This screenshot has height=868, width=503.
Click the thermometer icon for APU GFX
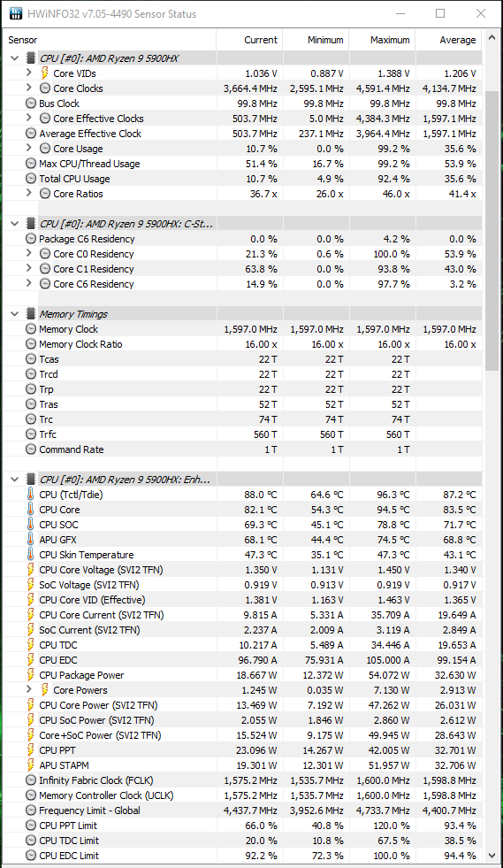pyautogui.click(x=30, y=539)
